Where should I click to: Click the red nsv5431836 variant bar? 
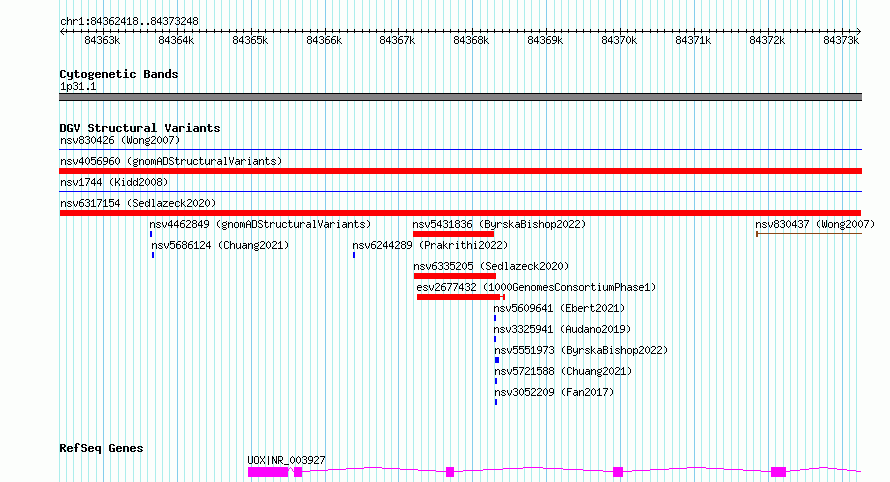pos(454,234)
